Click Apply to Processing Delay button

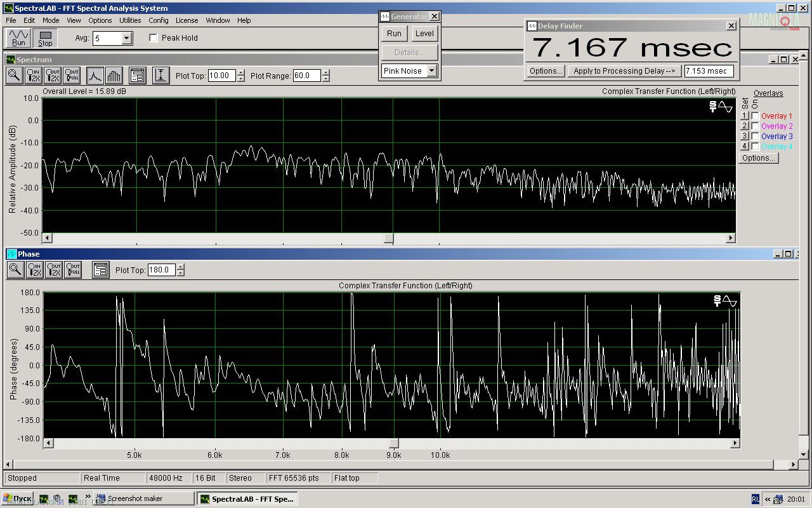tap(624, 71)
